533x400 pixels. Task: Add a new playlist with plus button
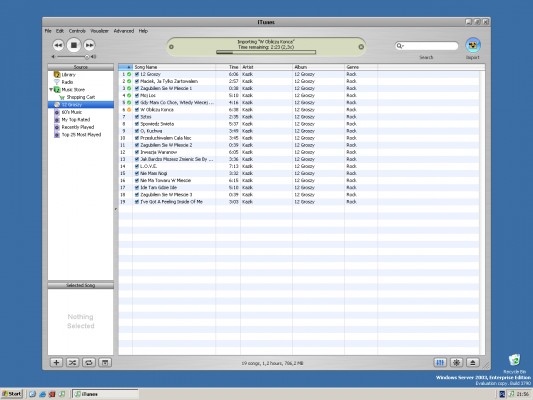[x=56, y=363]
